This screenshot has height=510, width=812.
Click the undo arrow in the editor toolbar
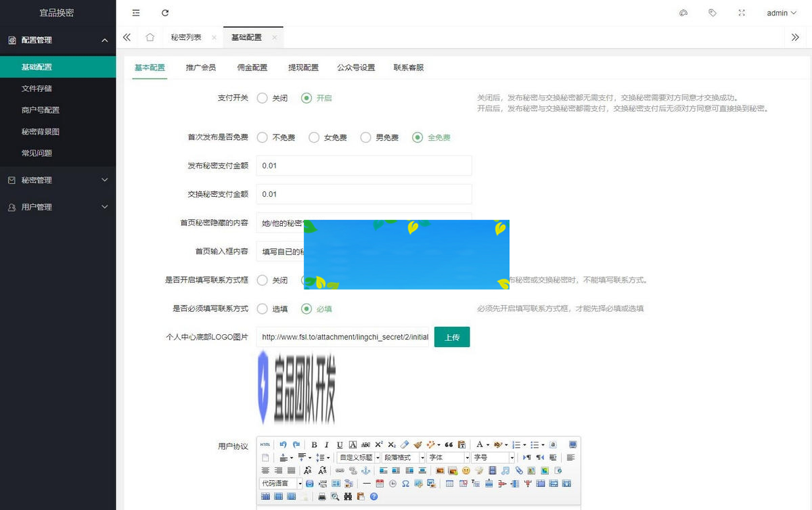284,444
